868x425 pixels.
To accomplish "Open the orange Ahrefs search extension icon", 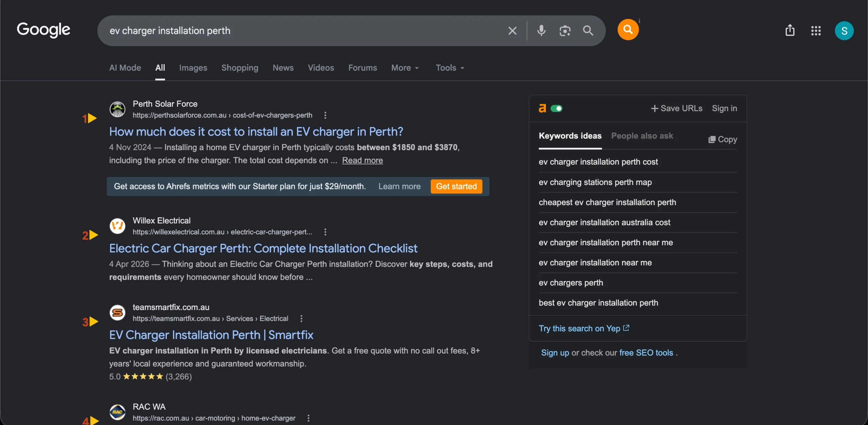I will (628, 30).
